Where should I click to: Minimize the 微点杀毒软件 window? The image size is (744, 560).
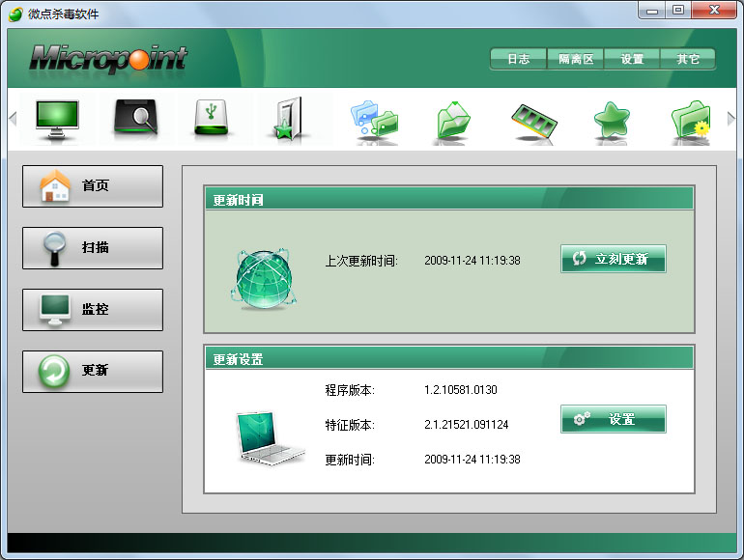click(x=652, y=11)
